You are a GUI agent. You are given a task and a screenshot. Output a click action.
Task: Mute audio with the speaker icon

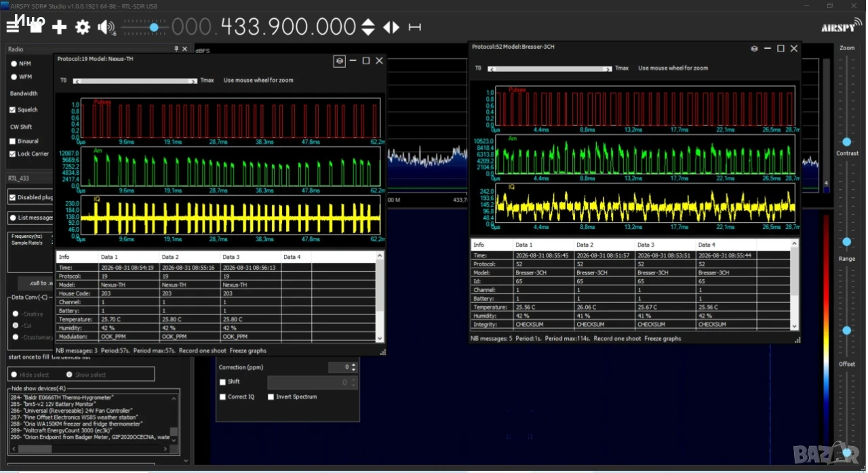(106, 27)
